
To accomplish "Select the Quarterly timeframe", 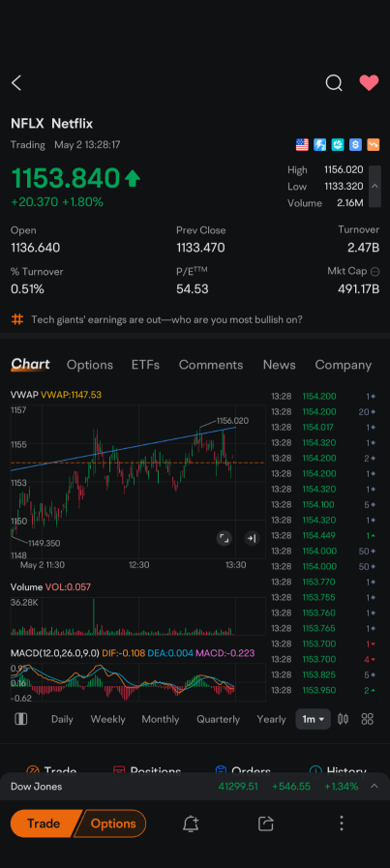I will [x=219, y=719].
